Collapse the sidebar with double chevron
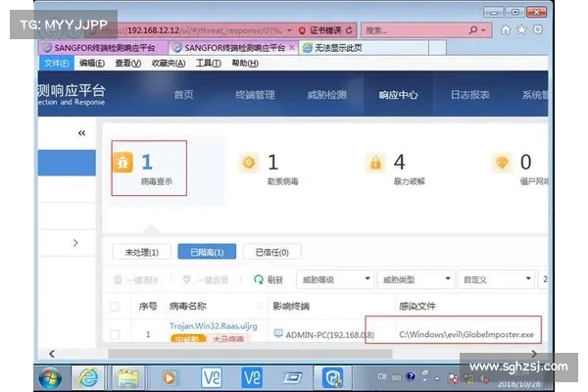This screenshot has width=588, height=392. [x=80, y=133]
